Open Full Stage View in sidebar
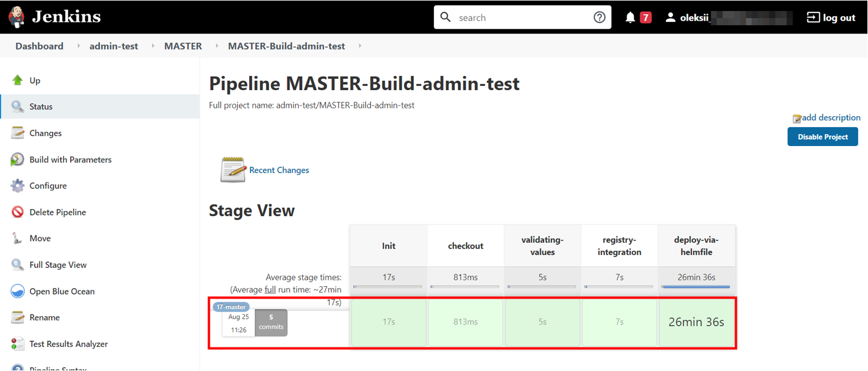 point(58,264)
